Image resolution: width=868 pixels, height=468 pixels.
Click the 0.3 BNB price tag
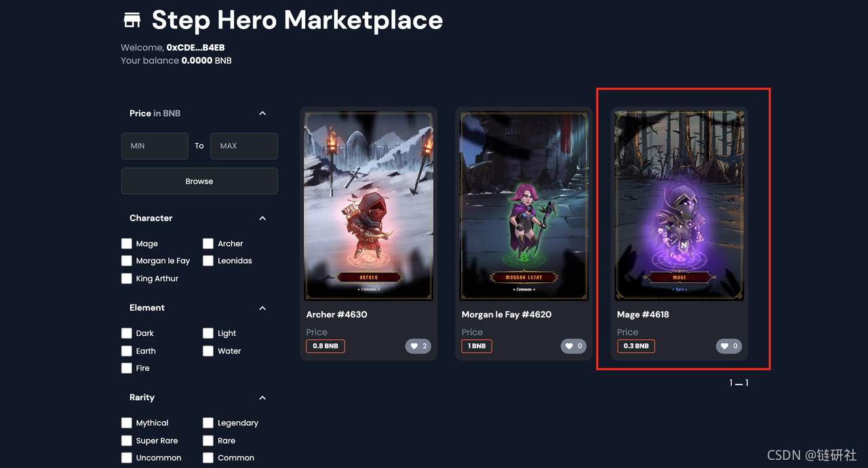pos(636,346)
